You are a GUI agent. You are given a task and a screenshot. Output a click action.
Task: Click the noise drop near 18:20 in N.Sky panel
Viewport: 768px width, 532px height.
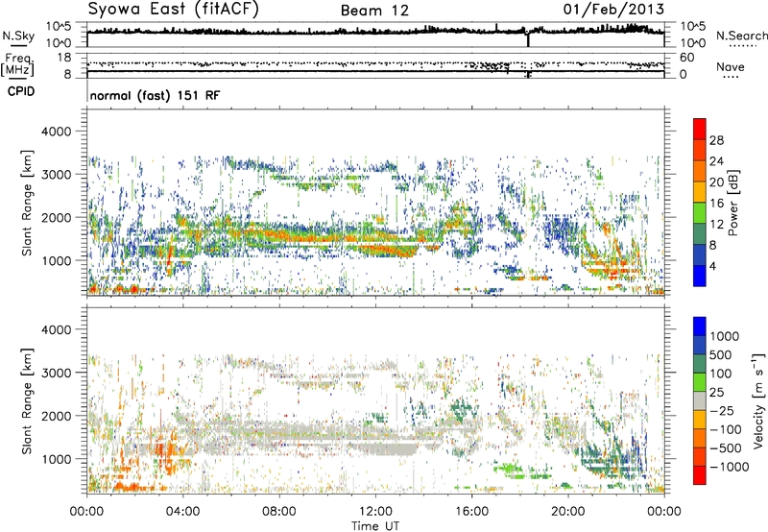528,39
